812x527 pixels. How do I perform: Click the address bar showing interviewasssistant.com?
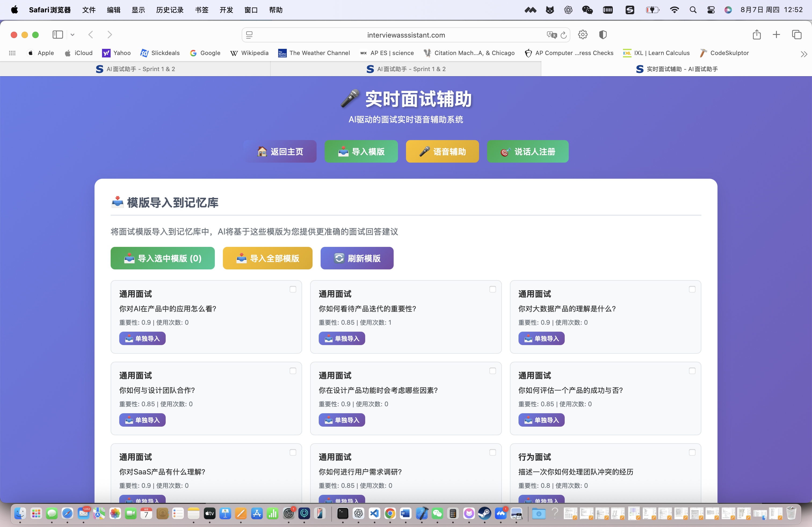[406, 35]
